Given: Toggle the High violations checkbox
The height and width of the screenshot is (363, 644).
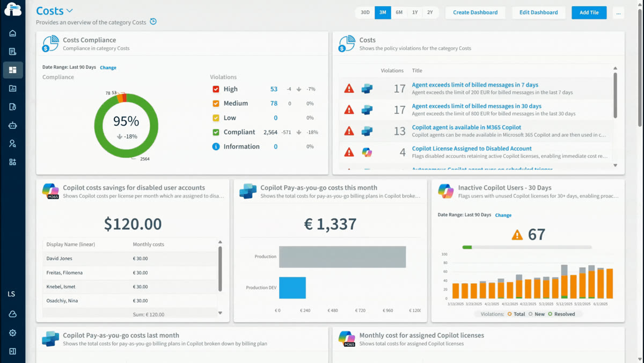Looking at the screenshot, I should [216, 89].
